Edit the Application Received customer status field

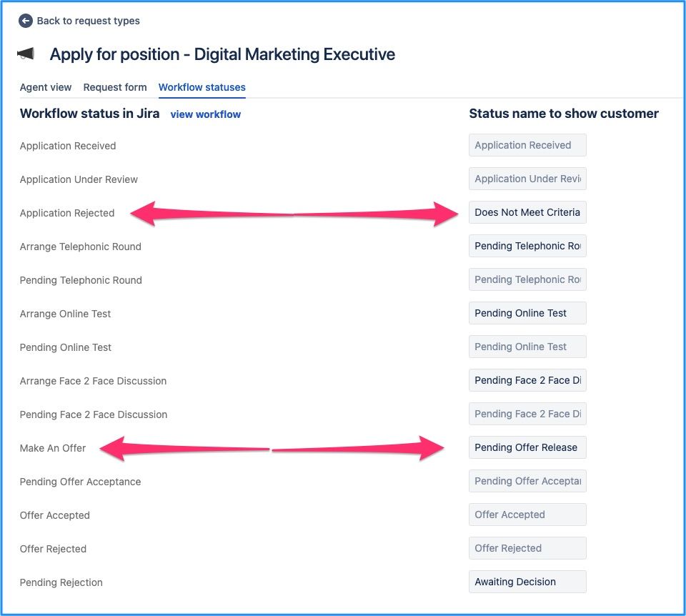click(x=527, y=145)
